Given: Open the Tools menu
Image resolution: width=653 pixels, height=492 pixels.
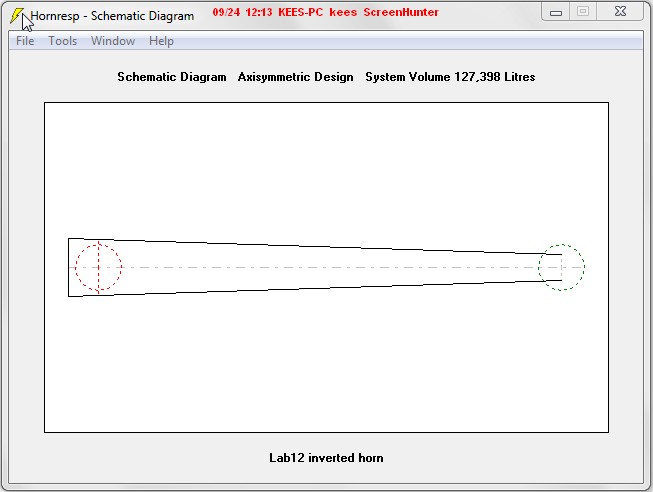Looking at the screenshot, I should pos(62,41).
